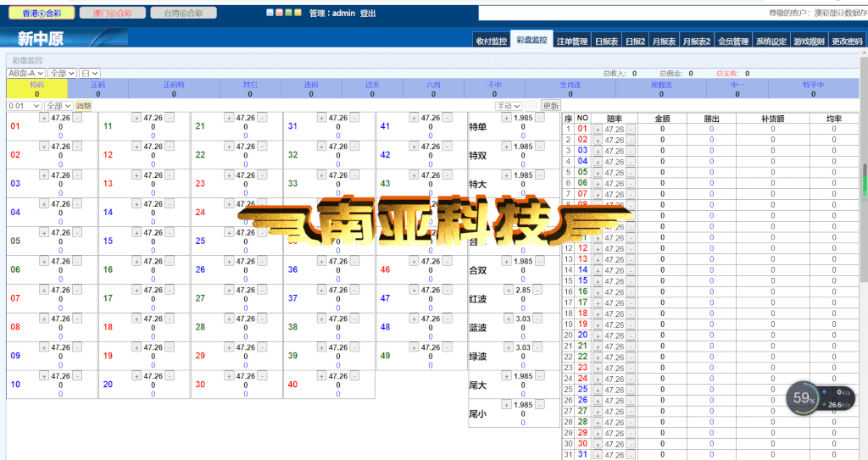Click minus button for grid number 10
This screenshot has height=460, width=868.
pos(77,376)
